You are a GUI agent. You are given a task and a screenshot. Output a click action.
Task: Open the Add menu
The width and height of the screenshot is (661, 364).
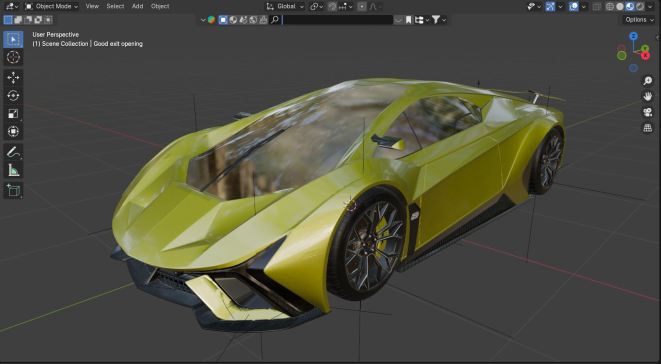point(137,6)
